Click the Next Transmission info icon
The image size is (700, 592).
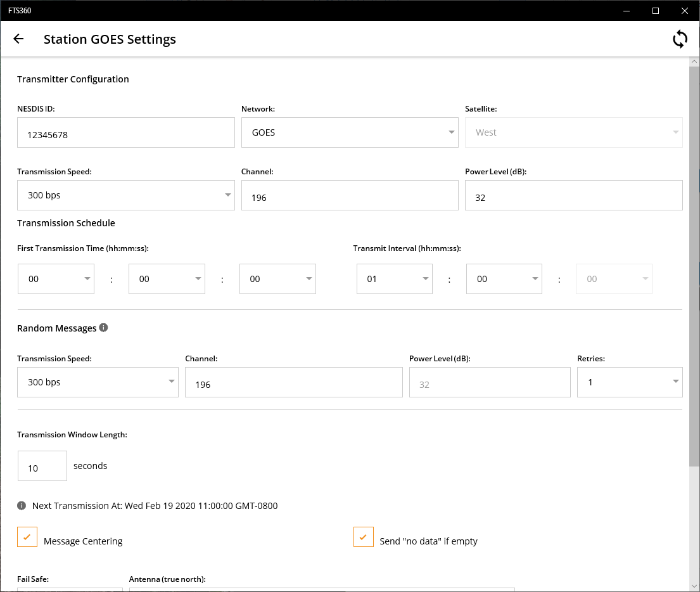[x=22, y=505]
